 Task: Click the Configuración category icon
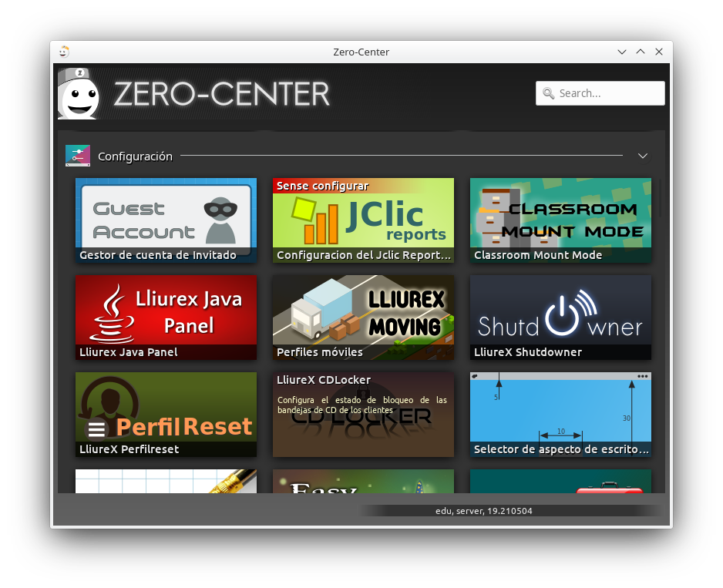click(x=78, y=156)
